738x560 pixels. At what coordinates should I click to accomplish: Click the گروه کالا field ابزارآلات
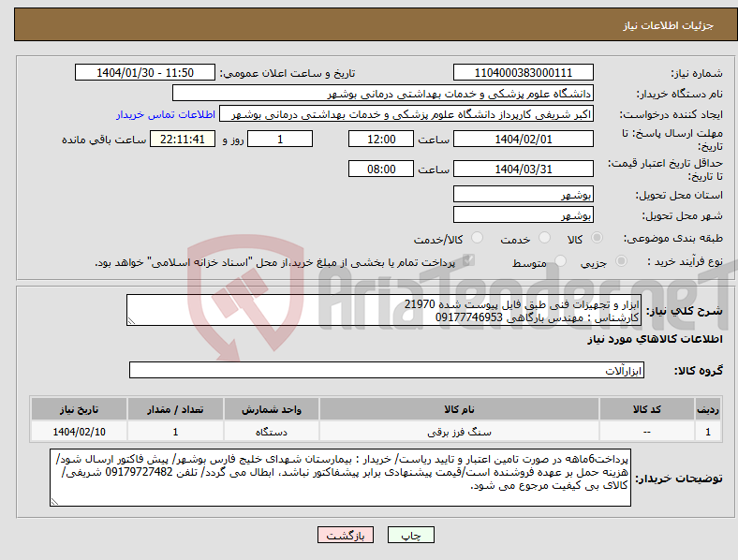(x=387, y=370)
